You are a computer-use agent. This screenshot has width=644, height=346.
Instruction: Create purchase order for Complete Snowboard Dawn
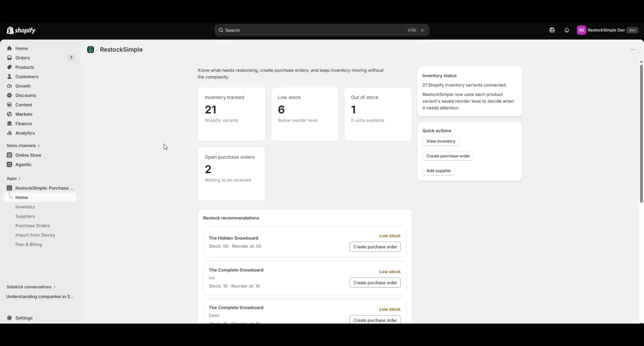click(375, 320)
